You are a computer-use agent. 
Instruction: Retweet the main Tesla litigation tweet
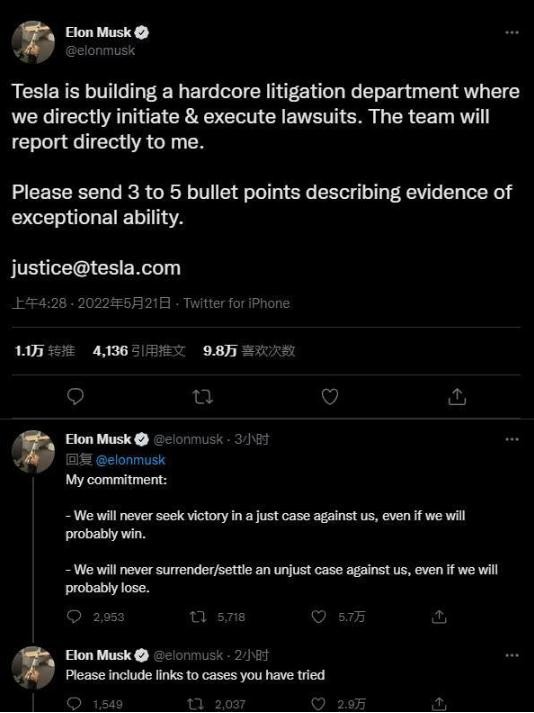(202, 397)
